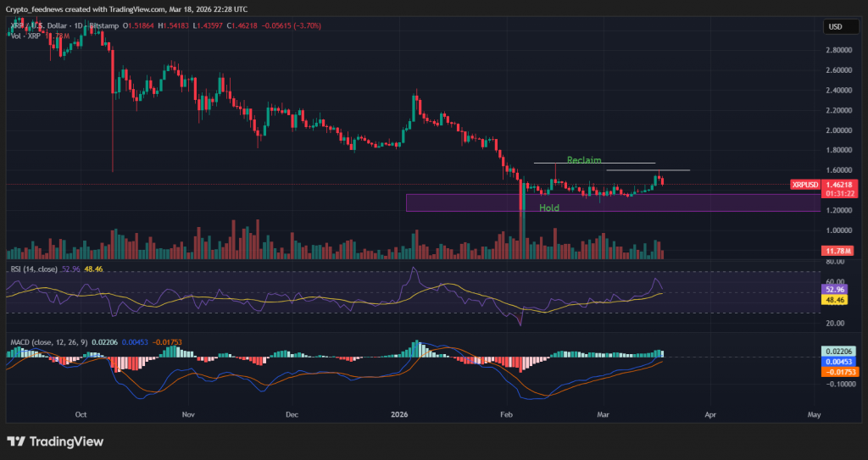
Task: Click the MACD histogram 0.02206 badge
Action: coord(837,351)
